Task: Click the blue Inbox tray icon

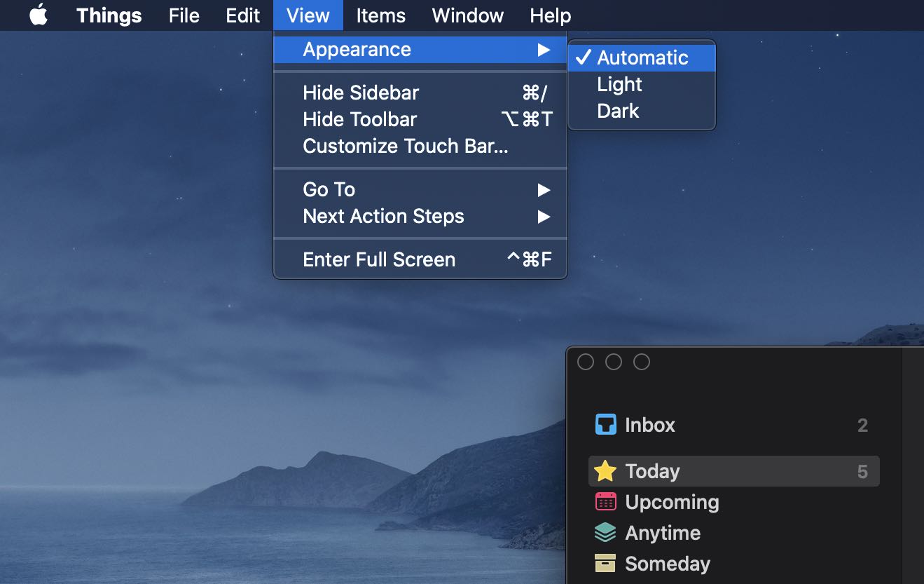Action: tap(605, 425)
